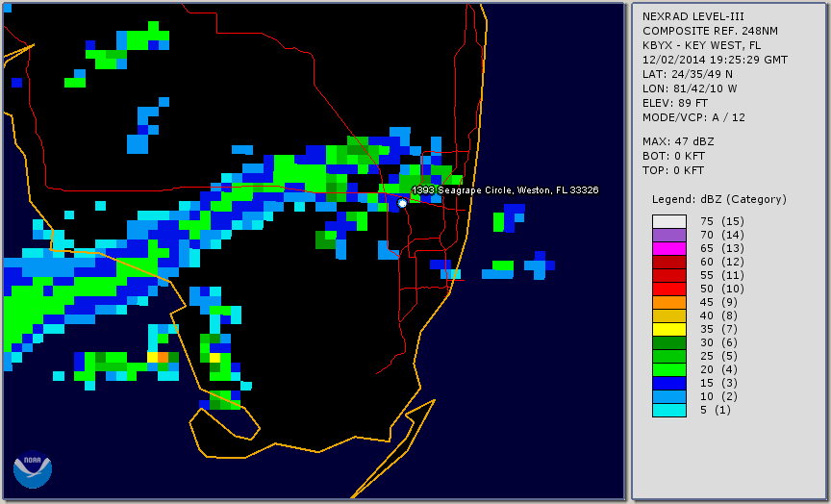
Task: Select the 60 dBZ dark red swatch
Action: (x=669, y=262)
